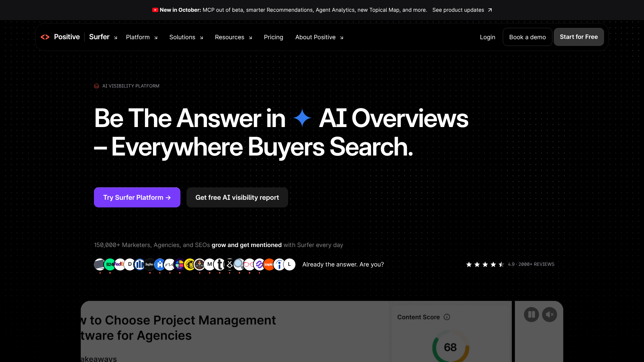This screenshot has height=362, width=644.
Task: Click the fox and owl logo avatar
Action: (x=200, y=264)
